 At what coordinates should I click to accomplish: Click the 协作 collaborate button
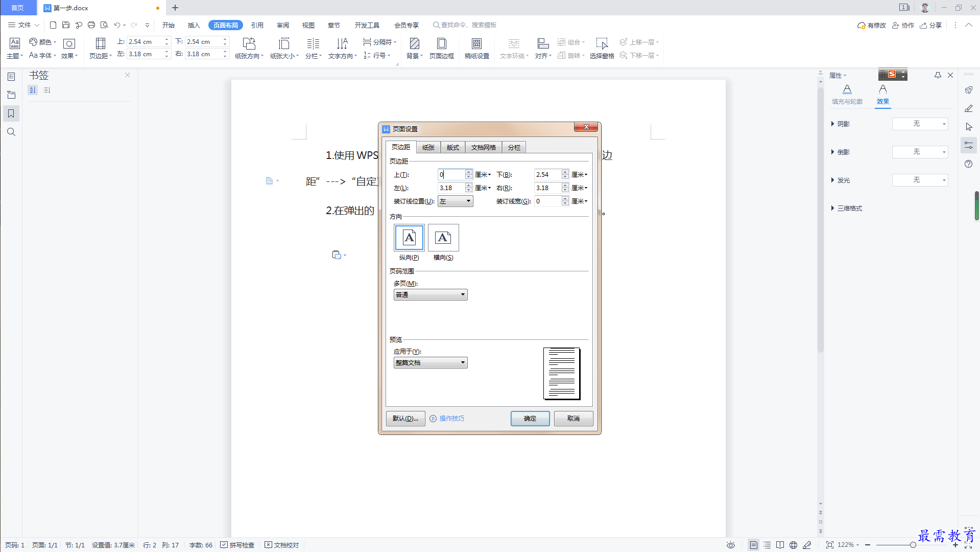click(903, 25)
